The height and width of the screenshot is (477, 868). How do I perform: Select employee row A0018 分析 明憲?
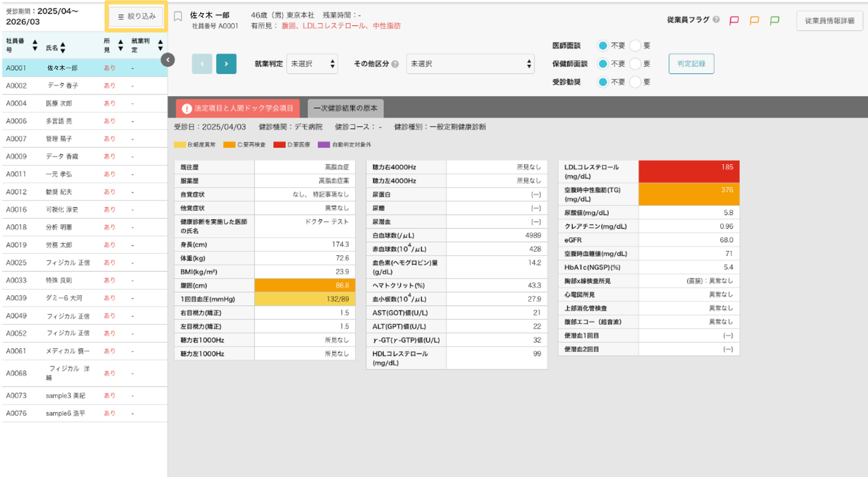click(84, 227)
